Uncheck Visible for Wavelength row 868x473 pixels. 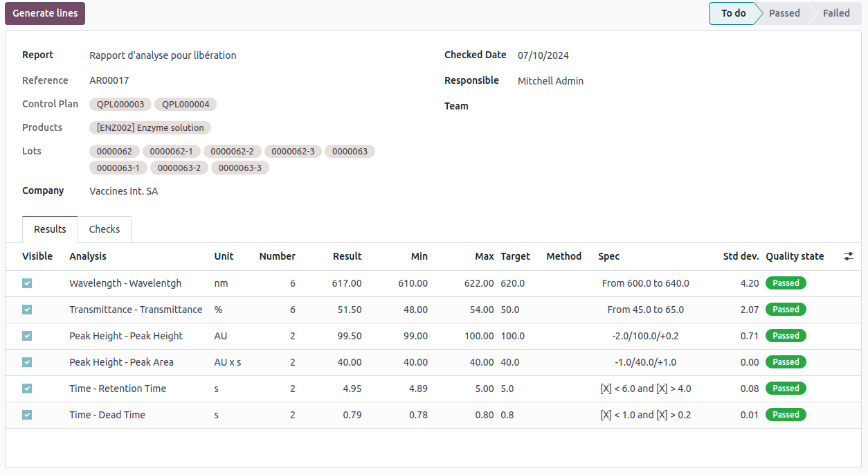[27, 283]
